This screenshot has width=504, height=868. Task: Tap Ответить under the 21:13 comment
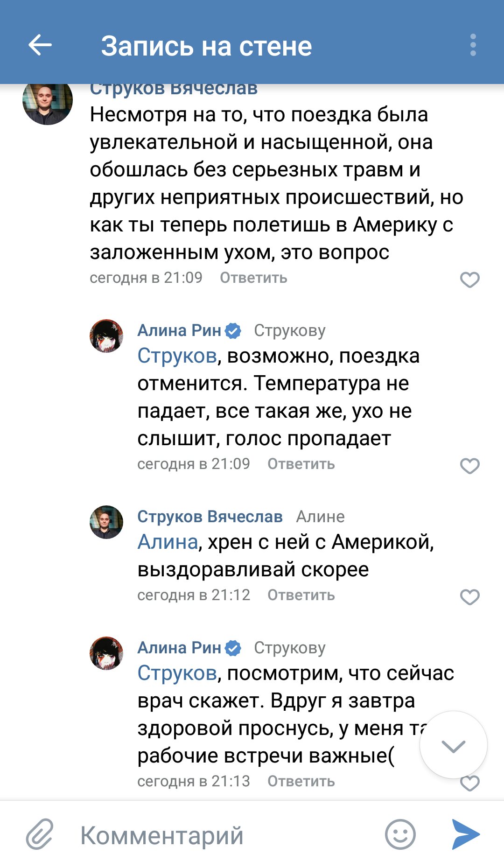point(301,782)
